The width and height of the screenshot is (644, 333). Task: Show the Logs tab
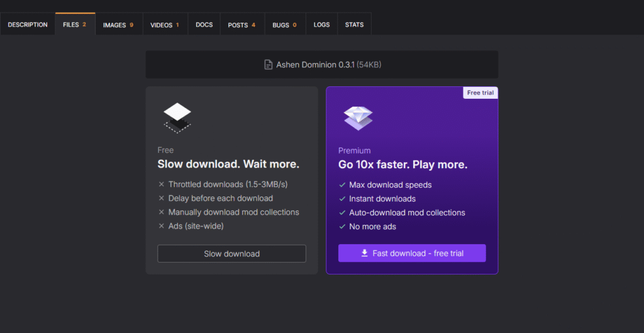(x=321, y=25)
